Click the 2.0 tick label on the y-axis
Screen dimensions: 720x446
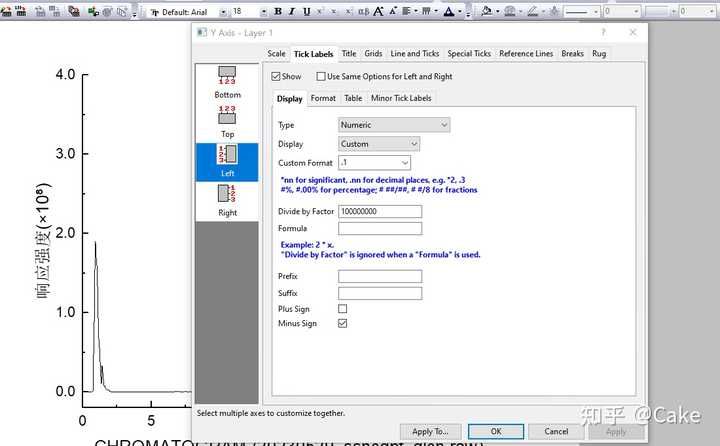[x=65, y=233]
